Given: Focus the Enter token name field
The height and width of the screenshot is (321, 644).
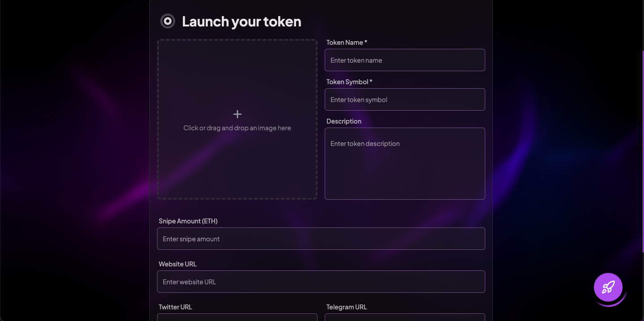Looking at the screenshot, I should (405, 60).
